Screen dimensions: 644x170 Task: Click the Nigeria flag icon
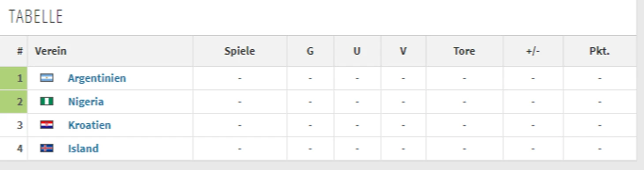click(x=47, y=101)
